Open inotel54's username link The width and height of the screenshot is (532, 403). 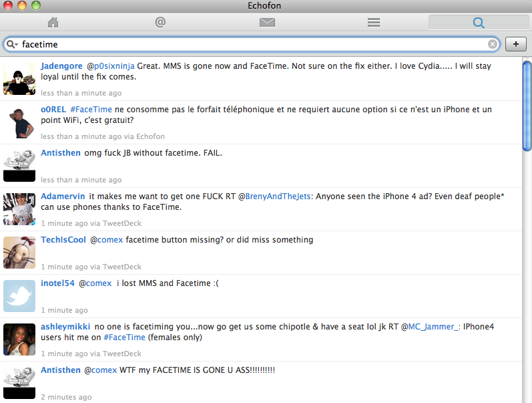57,283
